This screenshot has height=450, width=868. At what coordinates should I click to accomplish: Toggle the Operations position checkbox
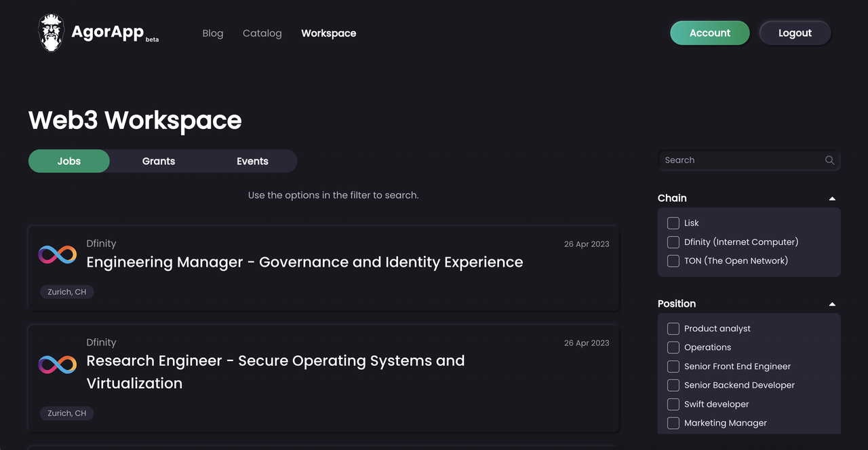[673, 348]
